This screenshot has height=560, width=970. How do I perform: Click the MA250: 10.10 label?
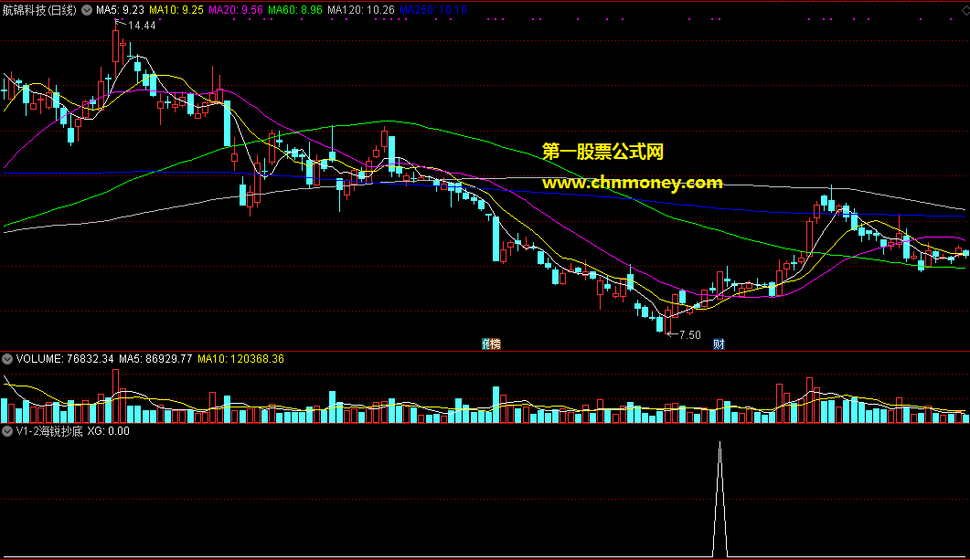click(433, 10)
